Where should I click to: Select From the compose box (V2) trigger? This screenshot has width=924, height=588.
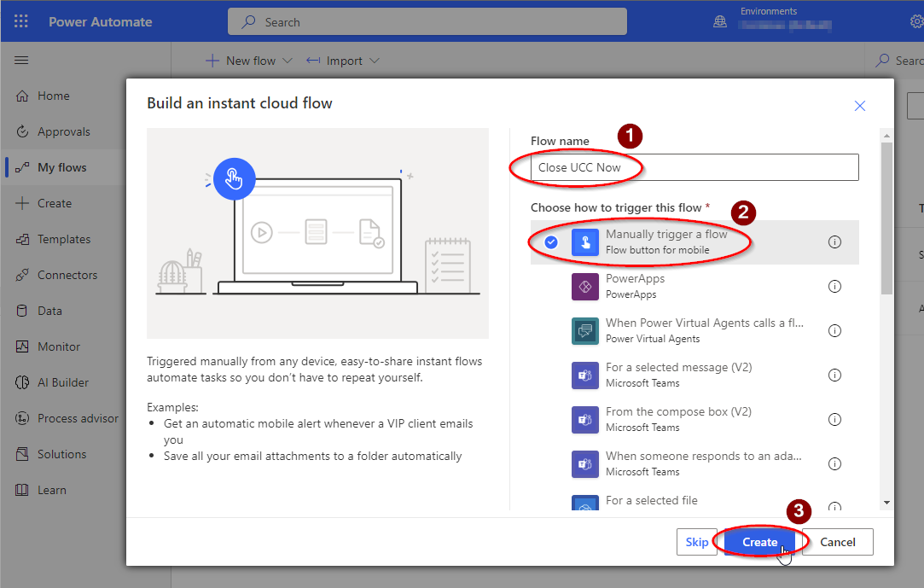[694, 420]
